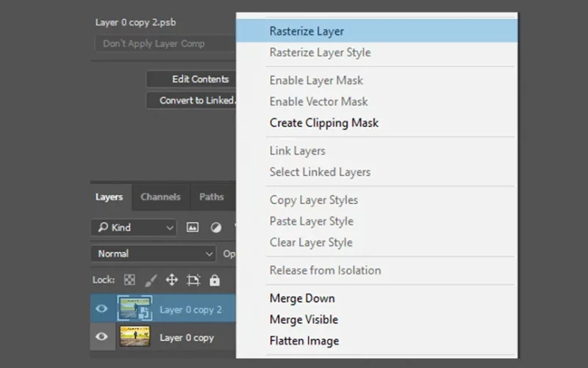Filter layers by adjustment layer icon
The image size is (588, 368).
(216, 227)
